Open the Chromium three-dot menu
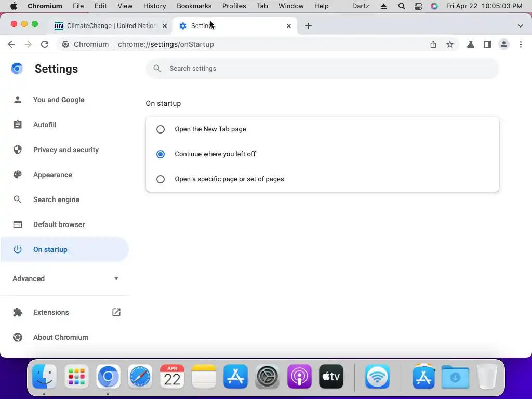532x399 pixels. point(521,44)
